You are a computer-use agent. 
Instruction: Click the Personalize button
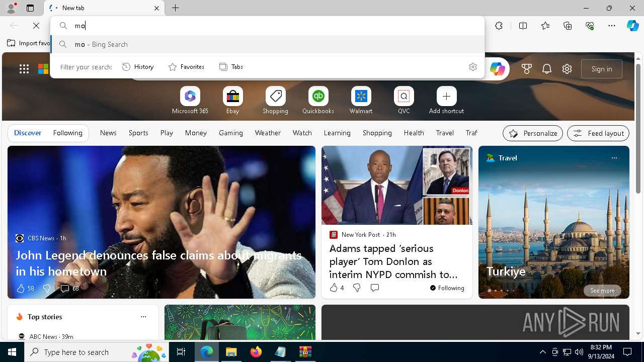[533, 133]
